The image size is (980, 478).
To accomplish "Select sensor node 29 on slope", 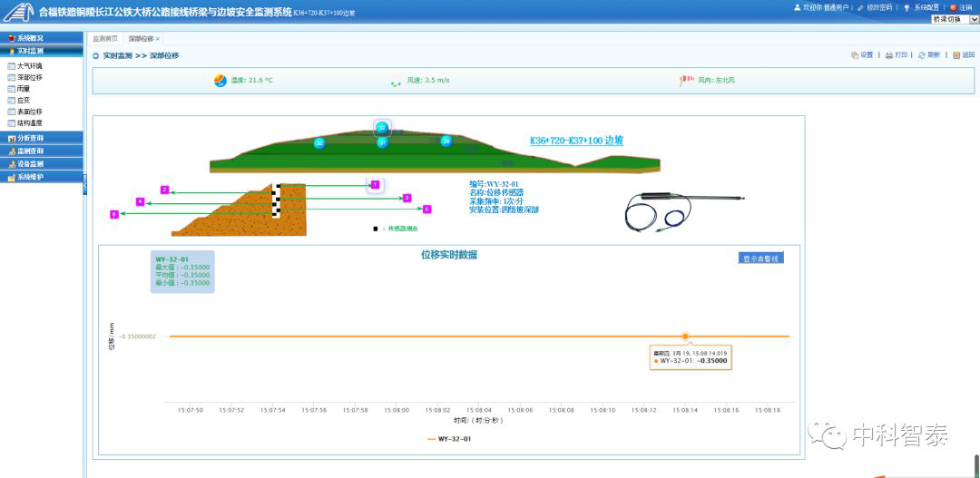I will click(x=446, y=141).
